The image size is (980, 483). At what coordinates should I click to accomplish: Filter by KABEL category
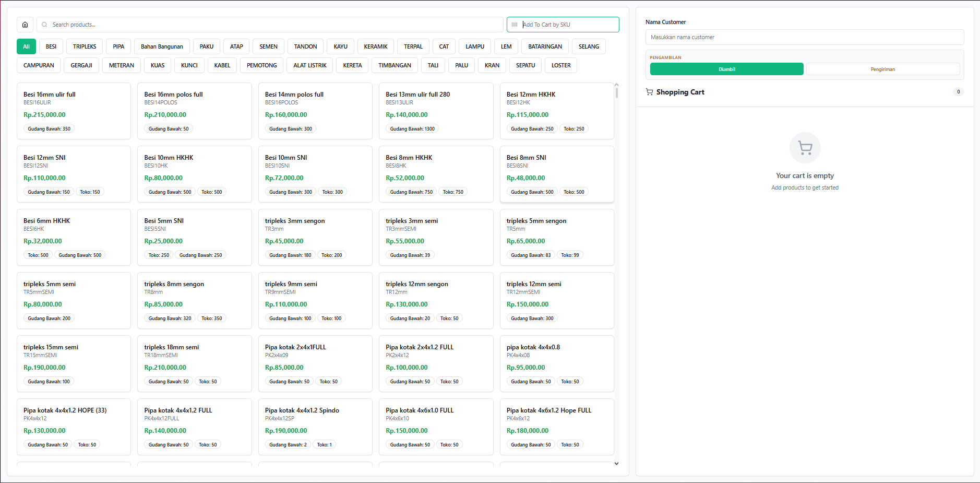click(222, 65)
